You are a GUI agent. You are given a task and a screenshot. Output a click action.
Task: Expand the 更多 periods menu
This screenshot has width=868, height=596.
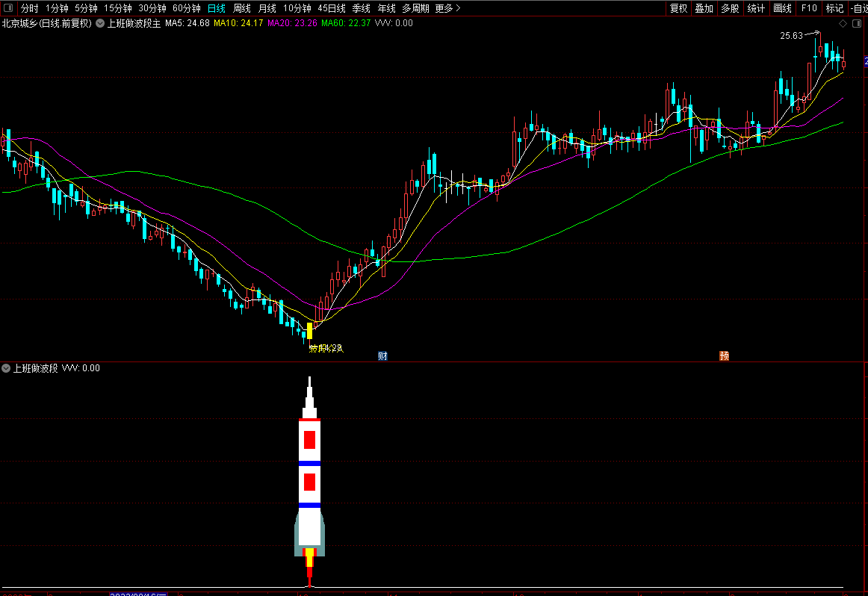(x=448, y=8)
